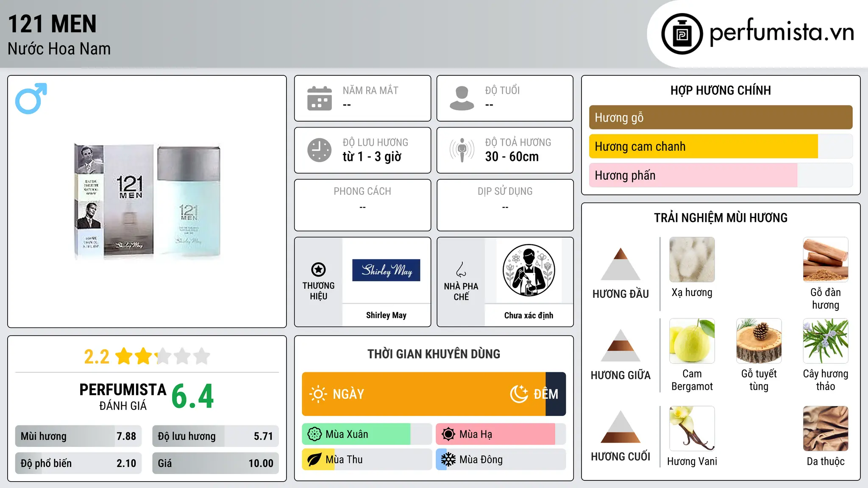
Task: Click the HƯƠNG GIỮA pyramid icon
Action: [x=620, y=345]
